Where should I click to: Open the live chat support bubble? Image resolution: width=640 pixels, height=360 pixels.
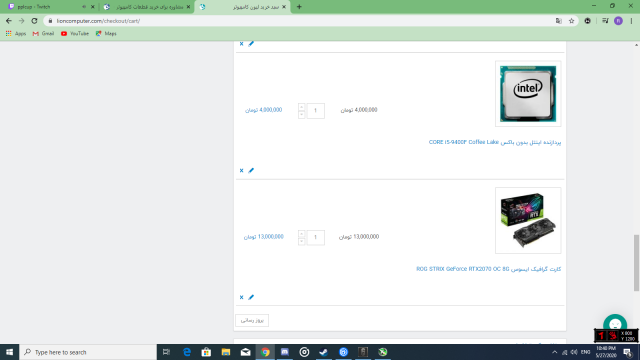point(615,324)
